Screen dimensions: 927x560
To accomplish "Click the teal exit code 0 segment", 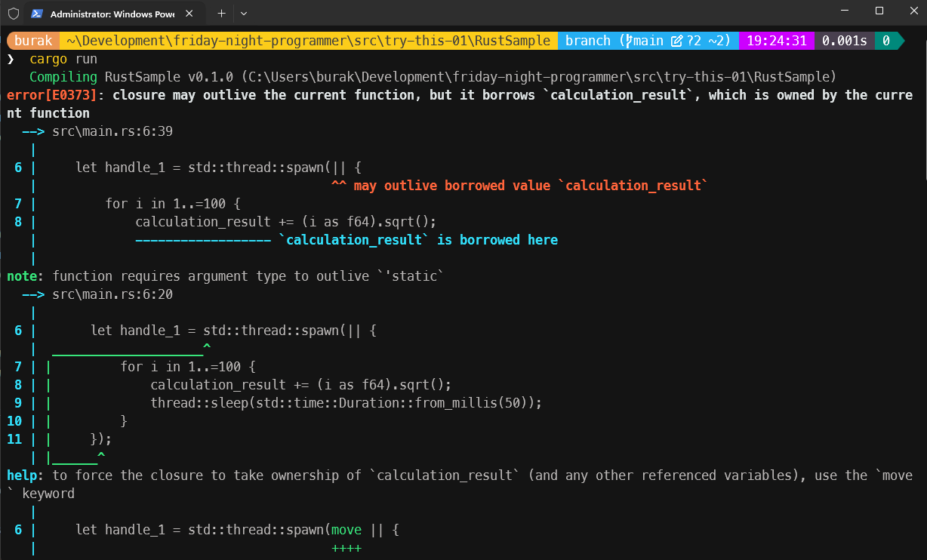I will click(x=886, y=41).
